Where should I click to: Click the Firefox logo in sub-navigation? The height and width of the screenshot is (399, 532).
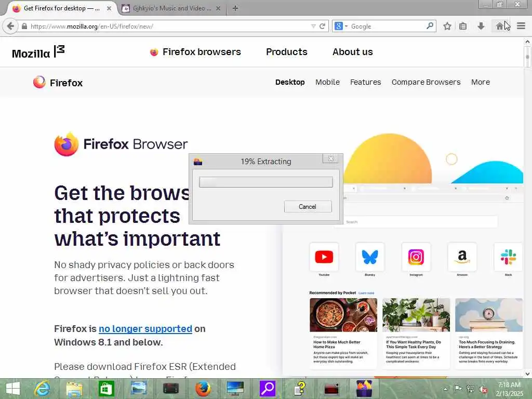tap(58, 83)
